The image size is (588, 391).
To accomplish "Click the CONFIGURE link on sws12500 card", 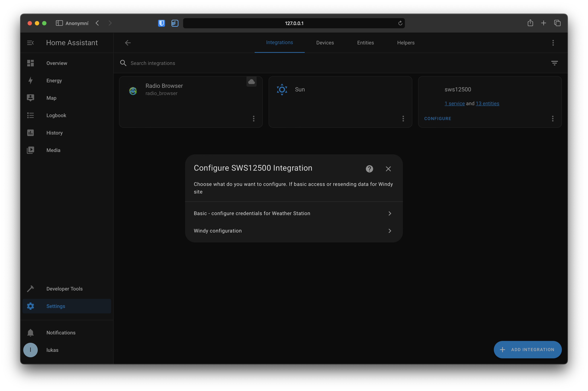I will [x=438, y=118].
